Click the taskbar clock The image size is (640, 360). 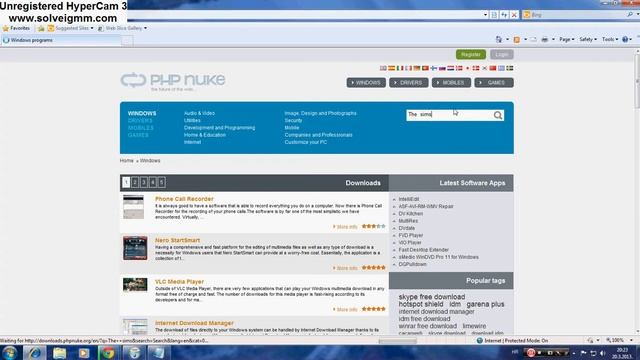pyautogui.click(x=622, y=353)
